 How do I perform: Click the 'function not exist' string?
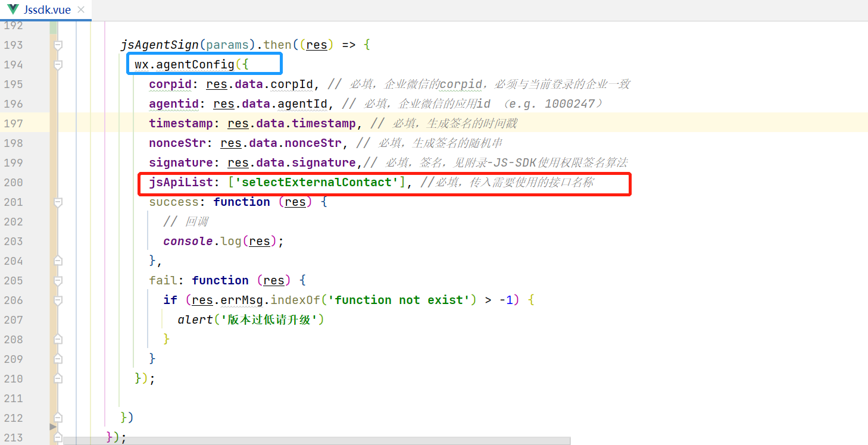(x=399, y=300)
